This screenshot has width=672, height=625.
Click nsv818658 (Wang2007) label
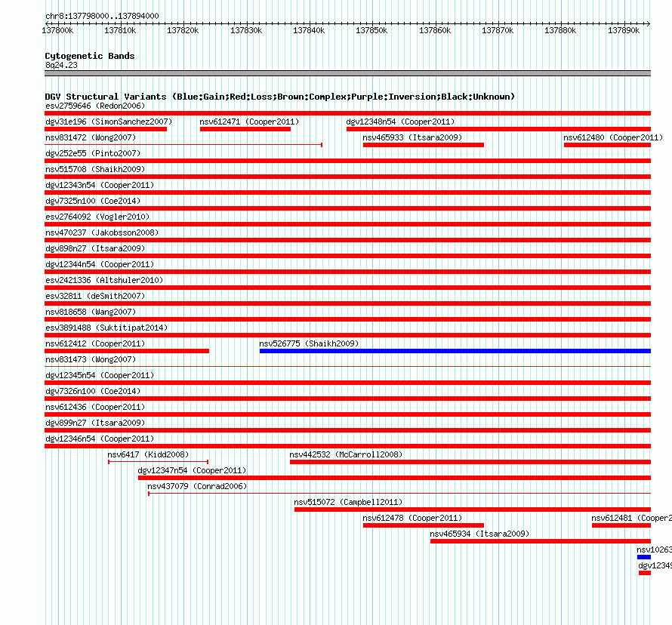[91, 312]
